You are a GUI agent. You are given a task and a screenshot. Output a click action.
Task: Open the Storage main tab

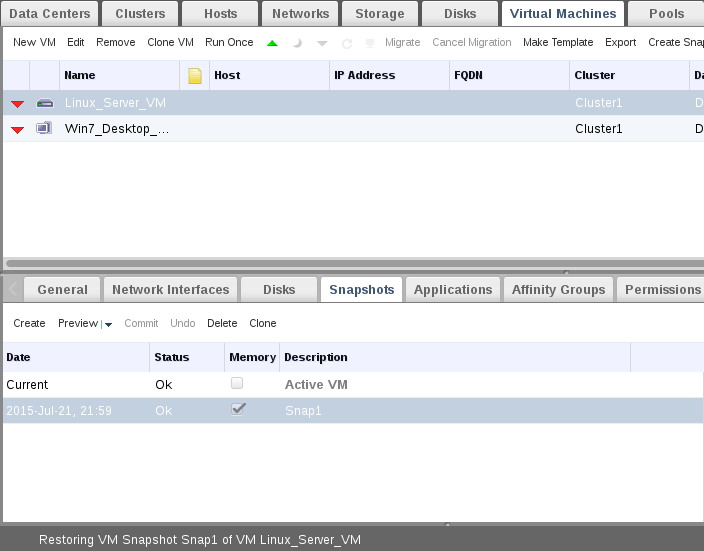point(379,14)
